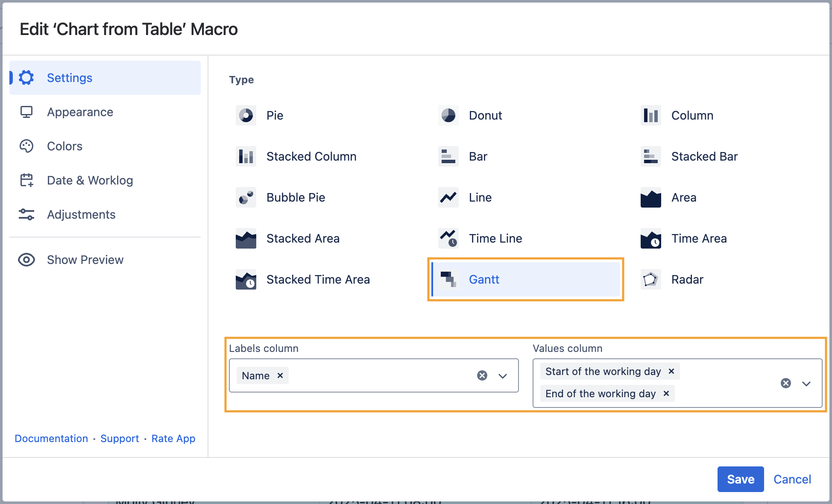This screenshot has width=832, height=504.
Task: Switch to the Date & Worklog tab
Action: (x=90, y=180)
